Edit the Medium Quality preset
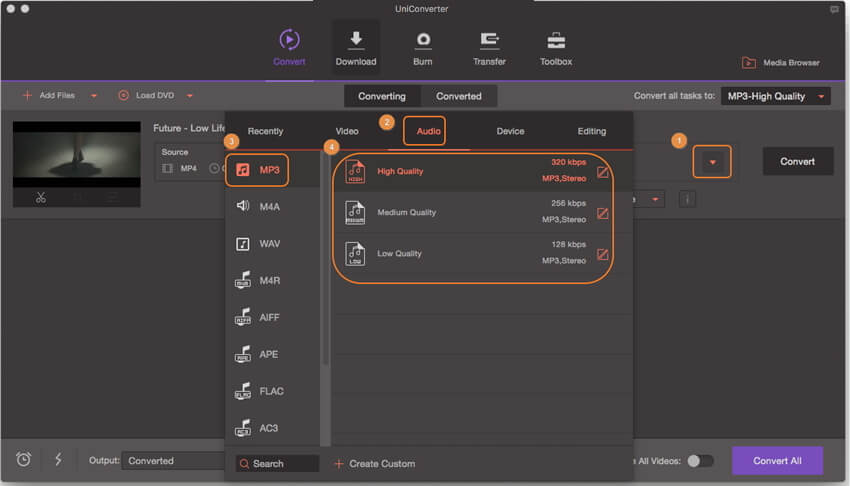Viewport: 850px width, 486px height. [602, 213]
